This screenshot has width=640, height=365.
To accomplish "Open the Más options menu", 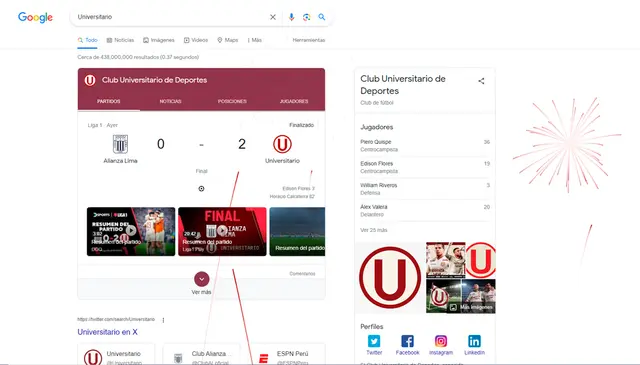I will (255, 40).
